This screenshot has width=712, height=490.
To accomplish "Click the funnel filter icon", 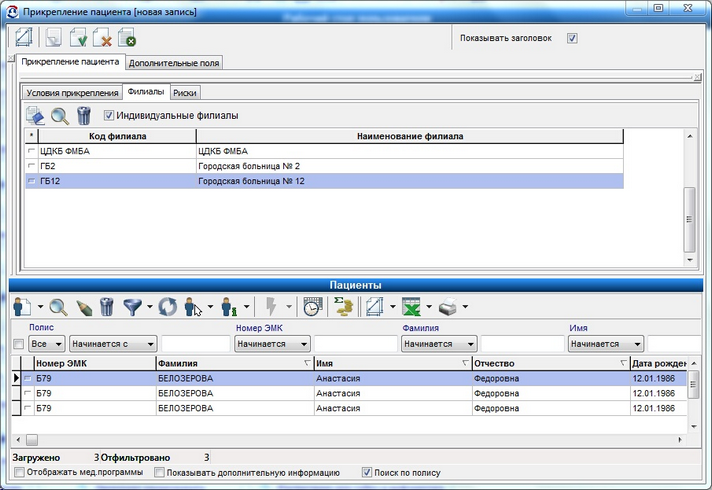I will (x=133, y=307).
